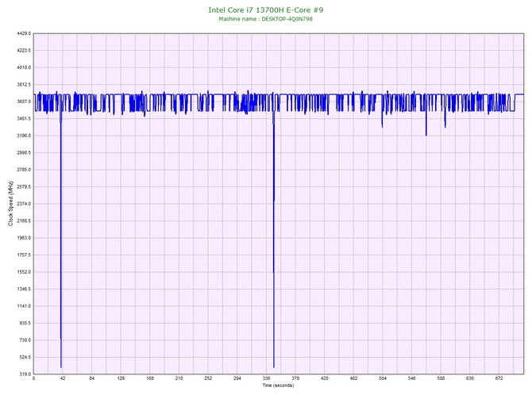Click the "Clock Speed (MHz)" axis label
The width and height of the screenshot is (532, 399).
[10, 203]
